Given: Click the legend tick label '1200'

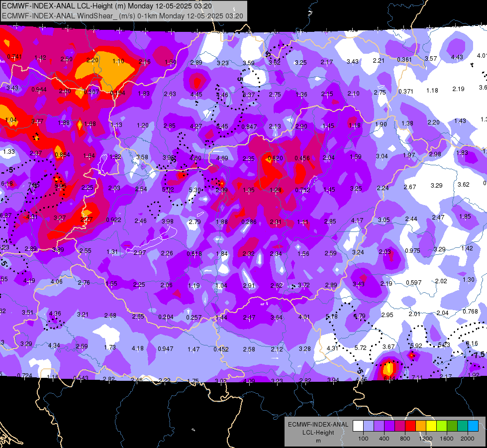Looking at the screenshot, I should [425, 439].
